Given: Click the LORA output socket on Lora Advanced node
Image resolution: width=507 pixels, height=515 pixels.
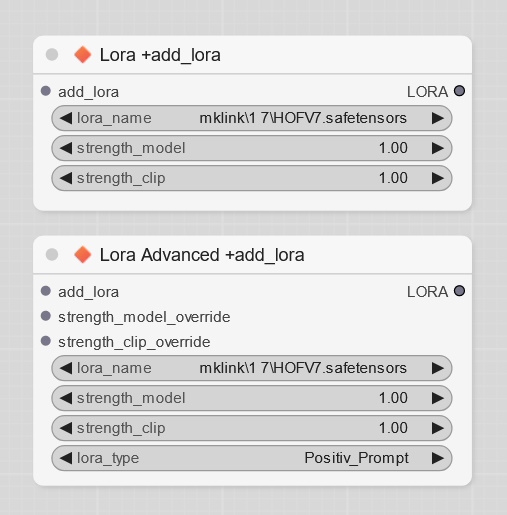Looking at the screenshot, I should pos(459,291).
